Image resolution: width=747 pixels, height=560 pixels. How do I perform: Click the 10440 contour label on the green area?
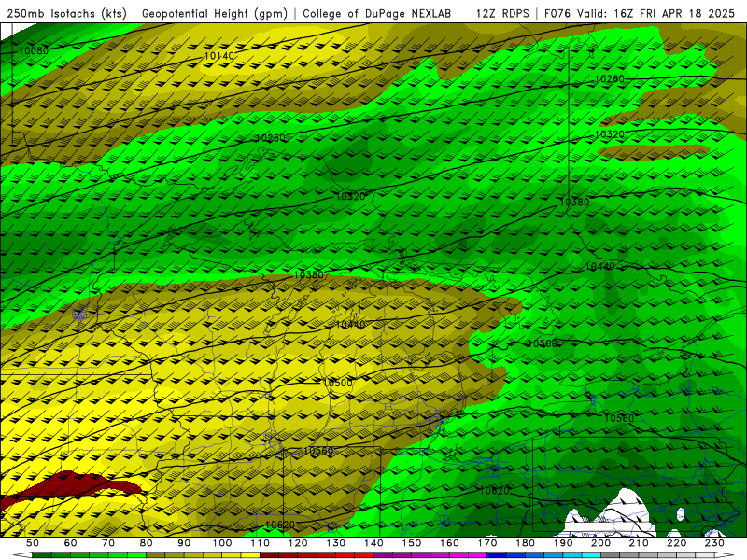[599, 266]
